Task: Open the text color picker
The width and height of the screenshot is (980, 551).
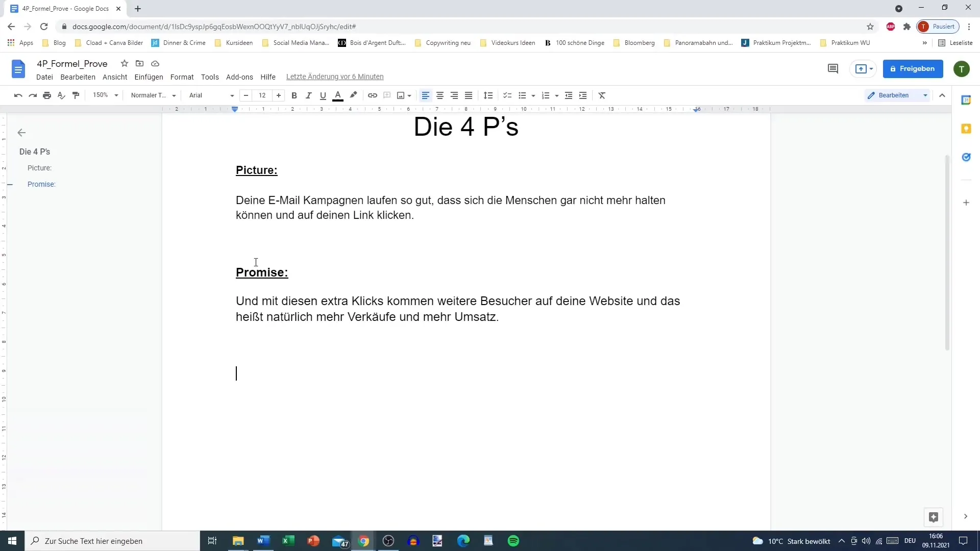Action: click(337, 95)
